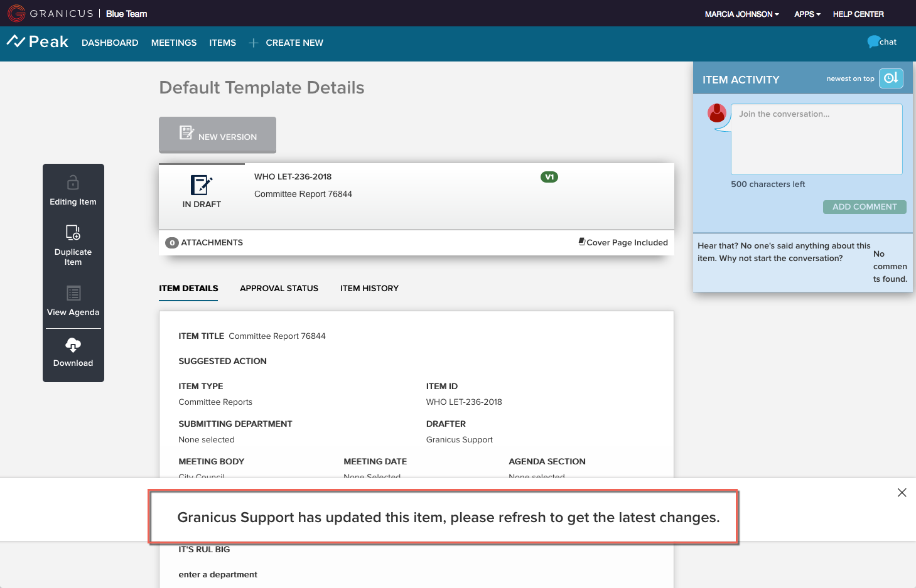Expand the Attachments section
Image resolution: width=916 pixels, height=588 pixels.
[205, 243]
